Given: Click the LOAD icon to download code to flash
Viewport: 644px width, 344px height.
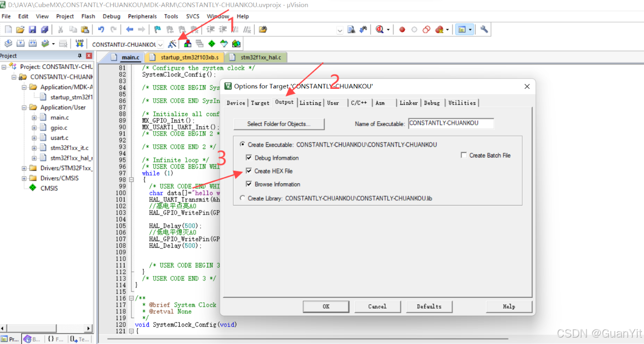Looking at the screenshot, I should tap(79, 43).
